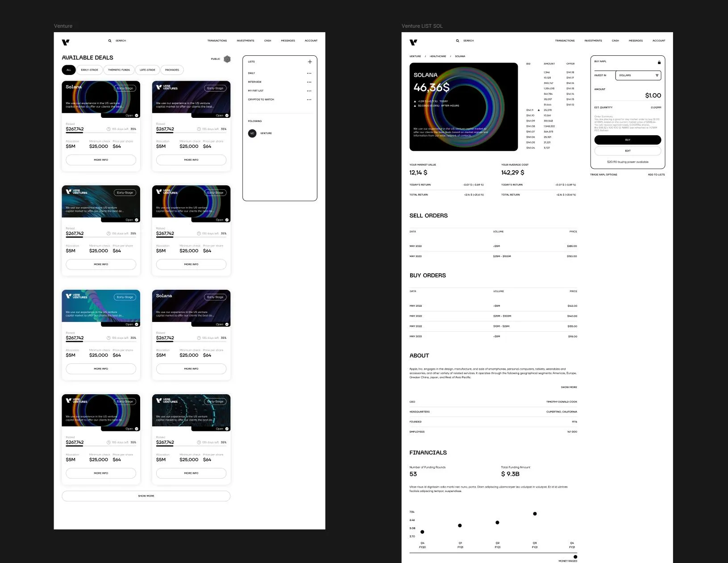Open the large Solana 46,36$ hero card

click(x=464, y=107)
